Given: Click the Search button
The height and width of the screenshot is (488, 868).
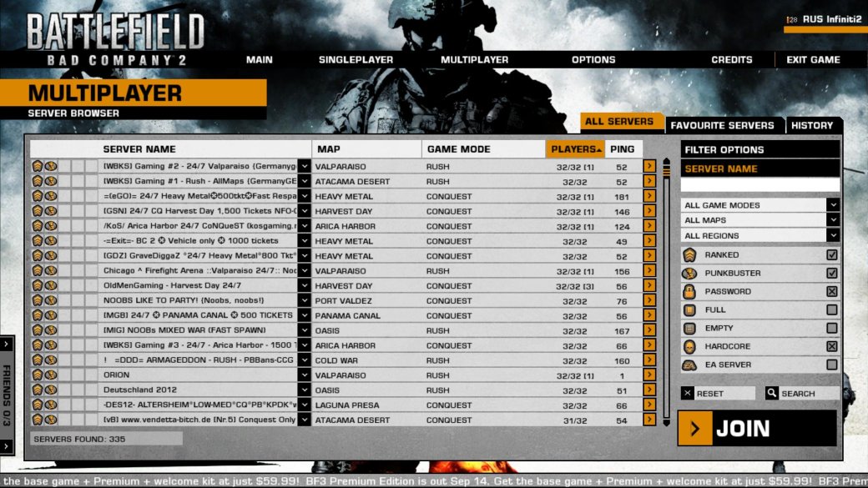Looking at the screenshot, I should 802,393.
